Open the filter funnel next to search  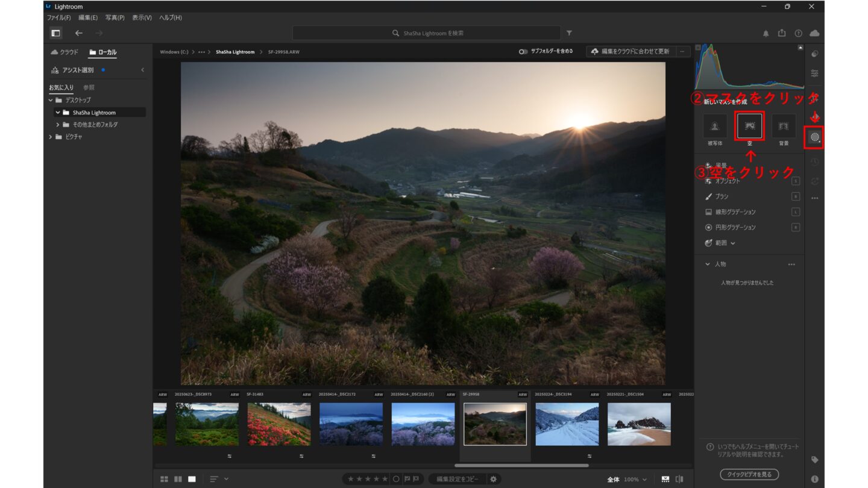pos(569,33)
